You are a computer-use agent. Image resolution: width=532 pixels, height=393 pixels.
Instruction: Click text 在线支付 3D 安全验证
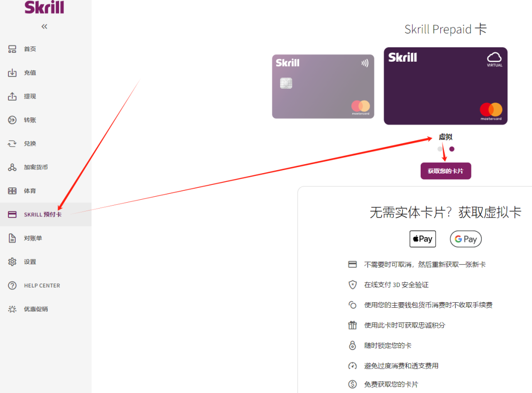396,285
